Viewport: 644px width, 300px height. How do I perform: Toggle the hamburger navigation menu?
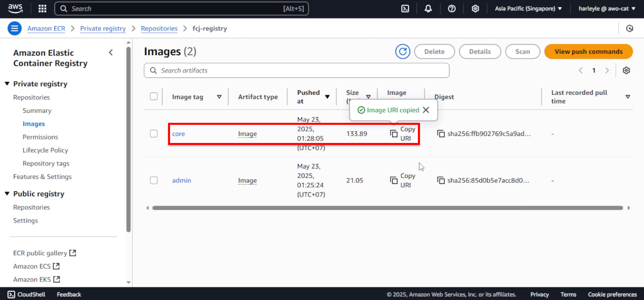(x=14, y=29)
